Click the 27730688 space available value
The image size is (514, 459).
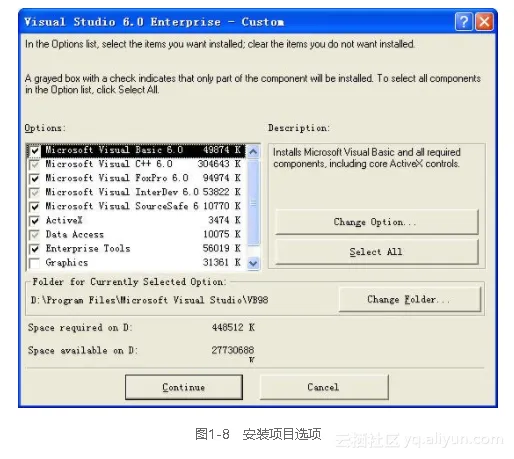[233, 350]
